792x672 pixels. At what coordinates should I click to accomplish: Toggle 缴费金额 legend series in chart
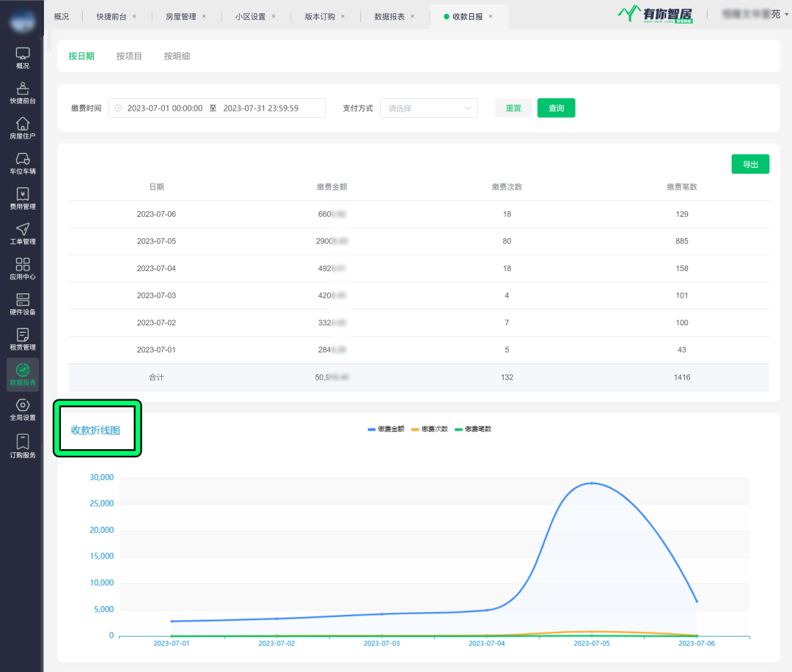click(x=386, y=429)
